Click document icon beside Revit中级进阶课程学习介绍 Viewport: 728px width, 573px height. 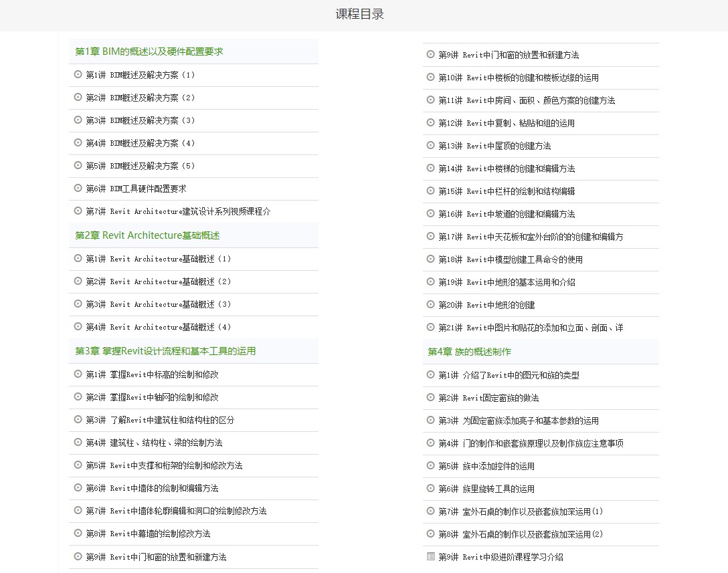point(430,556)
